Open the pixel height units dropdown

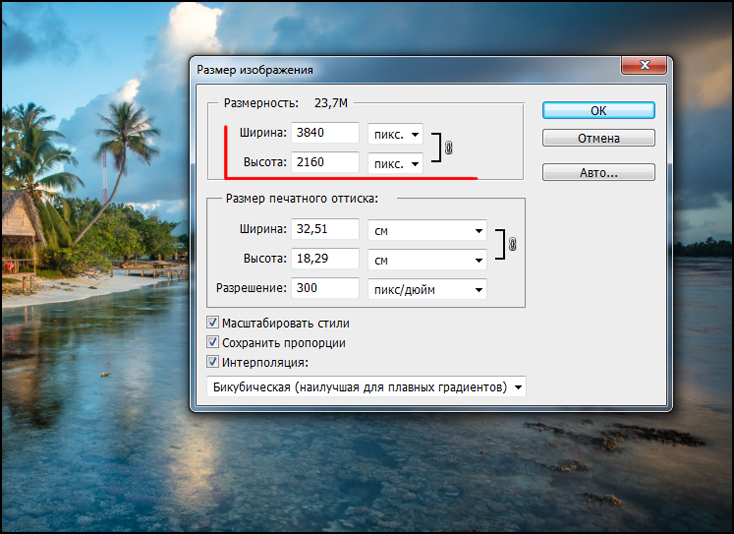396,164
